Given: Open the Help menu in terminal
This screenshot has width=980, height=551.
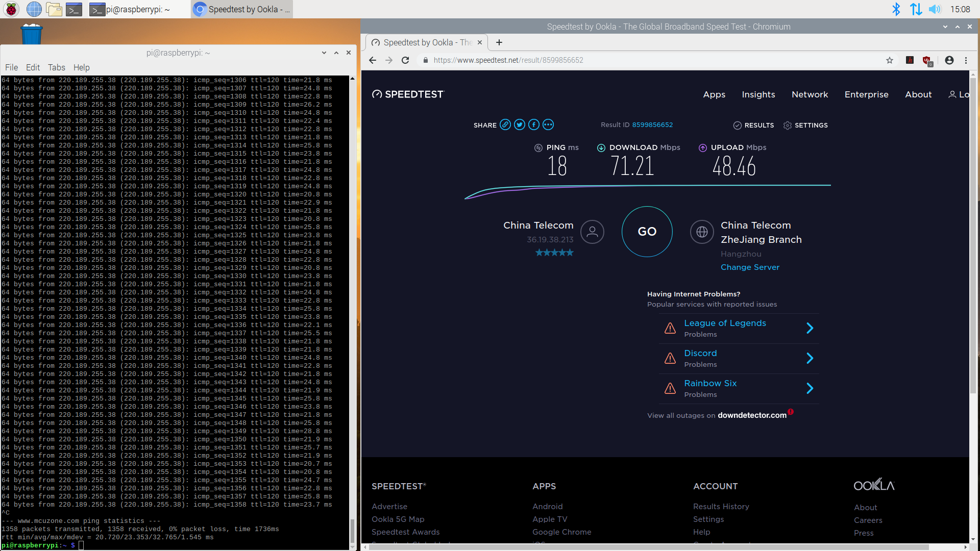Looking at the screenshot, I should [81, 67].
